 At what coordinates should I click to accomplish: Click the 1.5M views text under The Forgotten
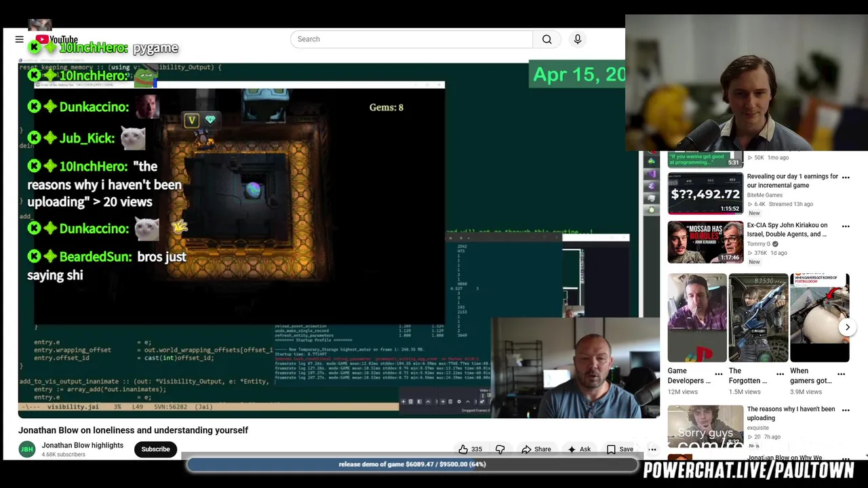click(x=745, y=392)
